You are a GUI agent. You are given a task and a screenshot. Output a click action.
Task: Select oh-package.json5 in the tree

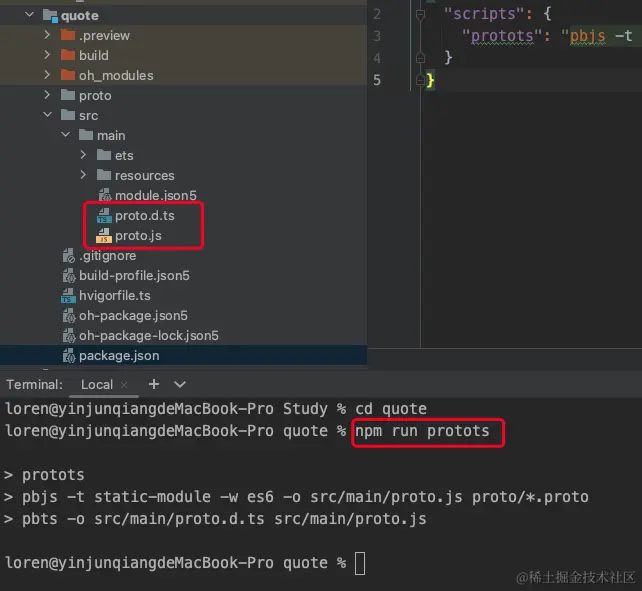click(x=133, y=316)
